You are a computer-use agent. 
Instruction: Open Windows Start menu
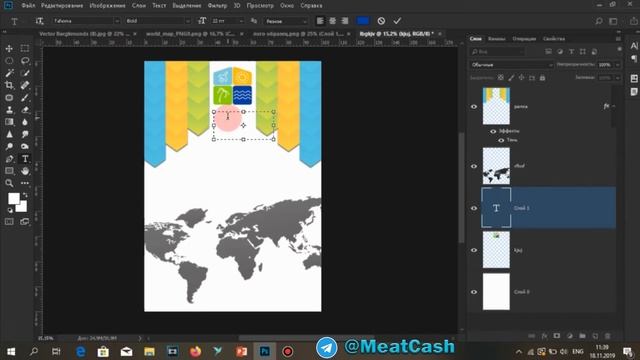[x=11, y=351]
